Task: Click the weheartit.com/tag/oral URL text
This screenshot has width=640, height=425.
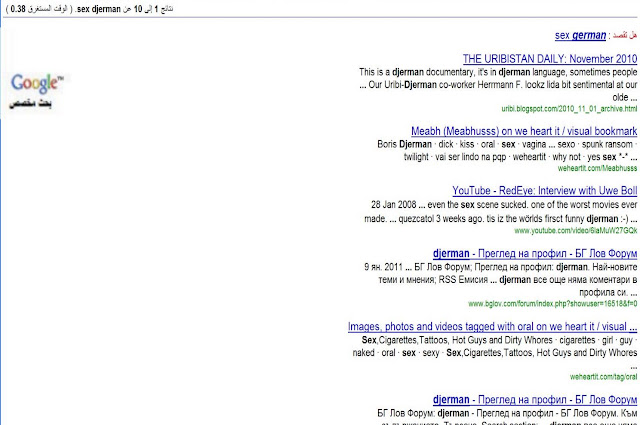Action: 603,377
